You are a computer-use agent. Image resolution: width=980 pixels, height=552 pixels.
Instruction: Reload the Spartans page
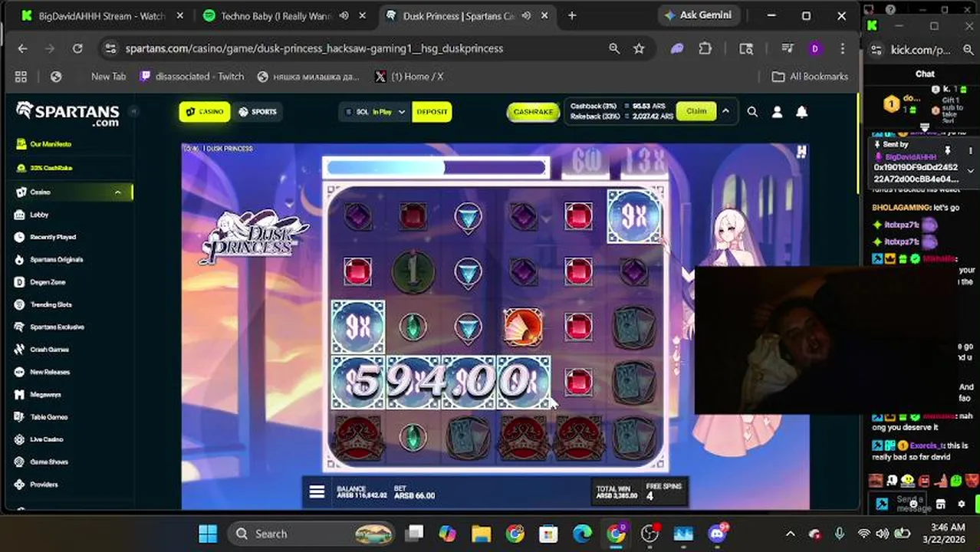(77, 48)
